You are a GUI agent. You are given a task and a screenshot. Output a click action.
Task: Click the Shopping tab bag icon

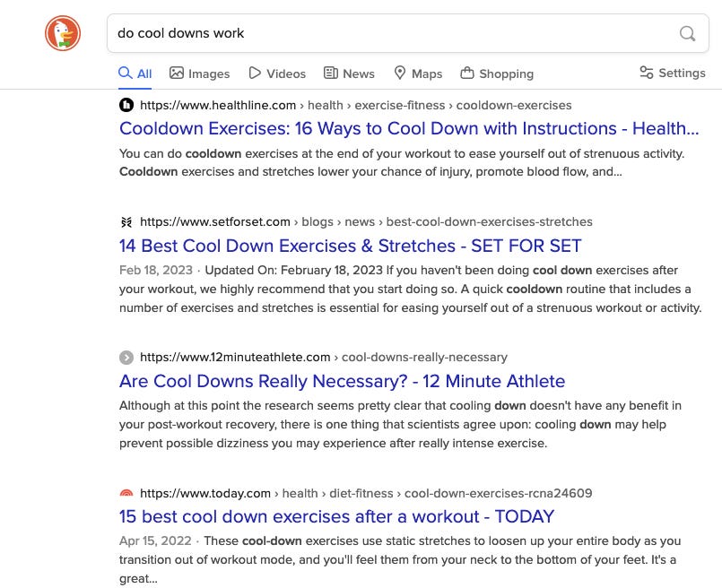click(467, 73)
